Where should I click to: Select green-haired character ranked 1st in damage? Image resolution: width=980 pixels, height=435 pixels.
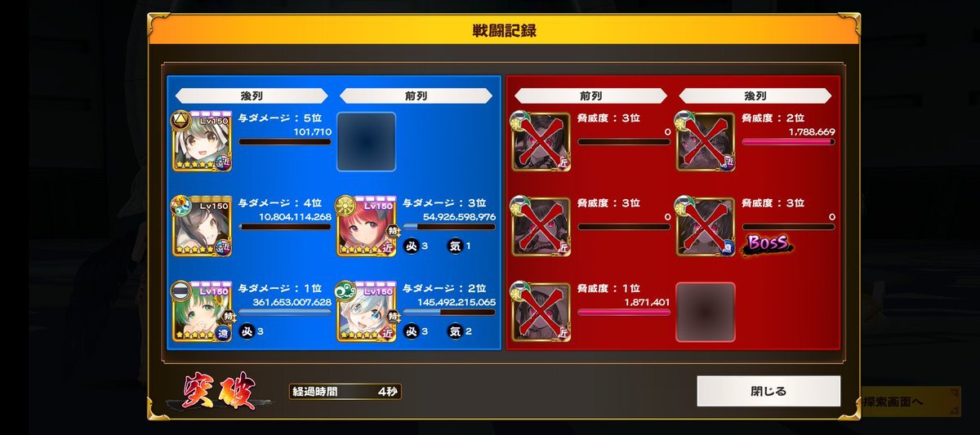(x=203, y=311)
